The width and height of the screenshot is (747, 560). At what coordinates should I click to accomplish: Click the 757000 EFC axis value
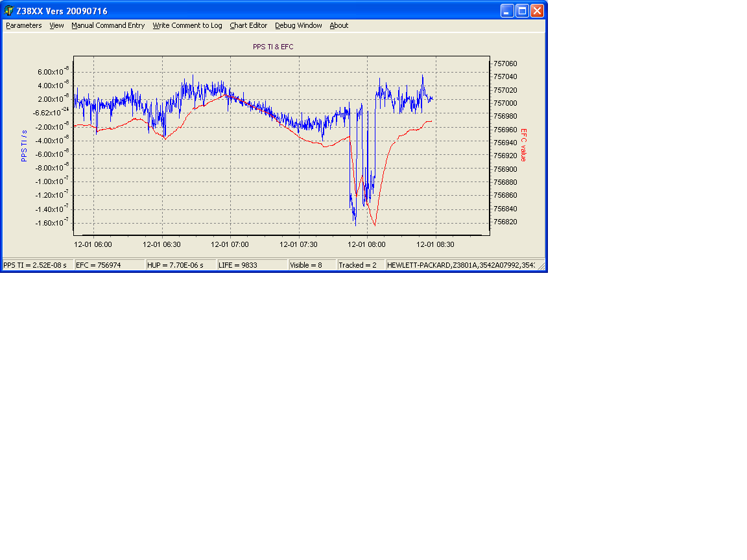coord(506,103)
